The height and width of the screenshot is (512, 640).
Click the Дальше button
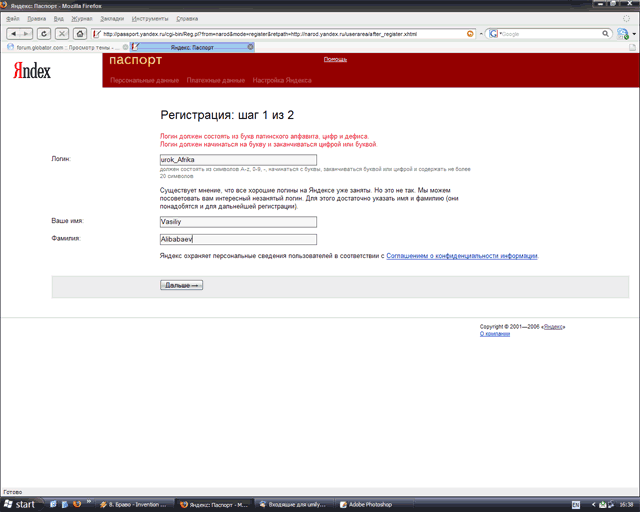click(x=181, y=285)
